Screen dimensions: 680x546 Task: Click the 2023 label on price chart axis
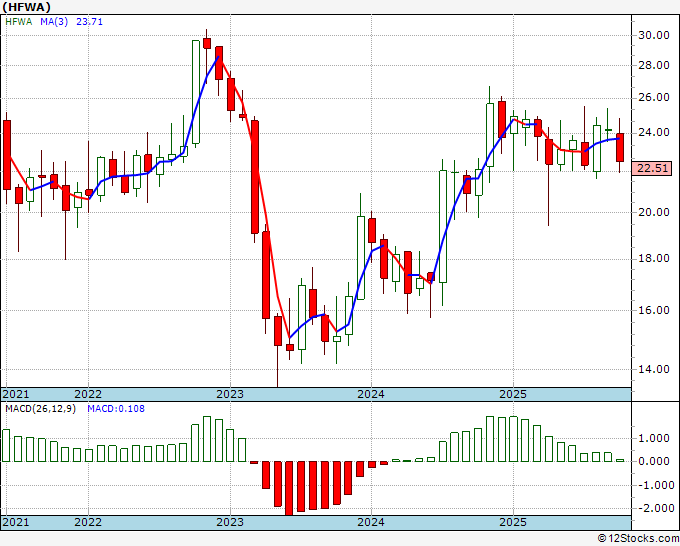230,394
